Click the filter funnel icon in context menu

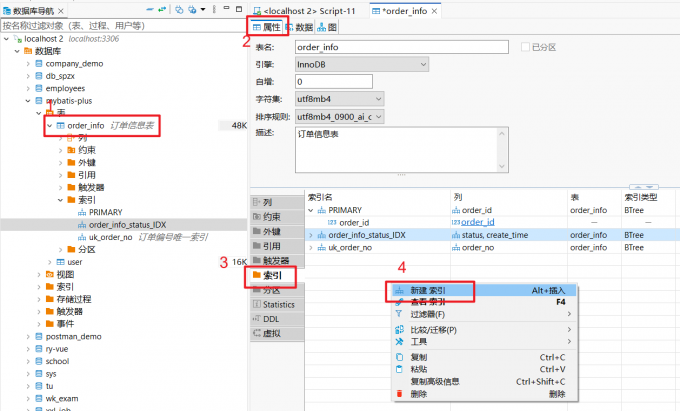click(x=399, y=314)
